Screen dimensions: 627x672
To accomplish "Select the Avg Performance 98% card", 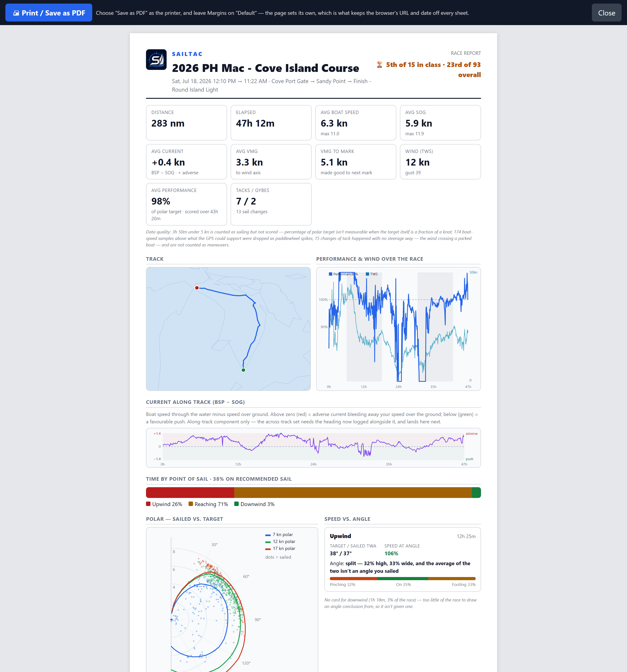I will click(x=186, y=204).
